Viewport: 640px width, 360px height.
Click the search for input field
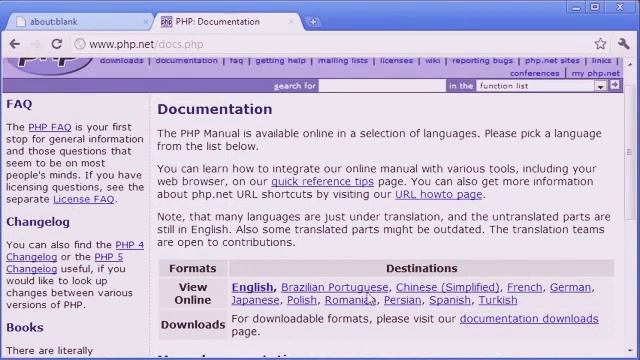coord(382,86)
